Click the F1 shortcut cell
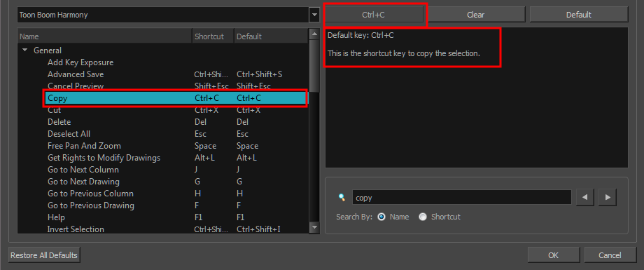 tap(199, 217)
